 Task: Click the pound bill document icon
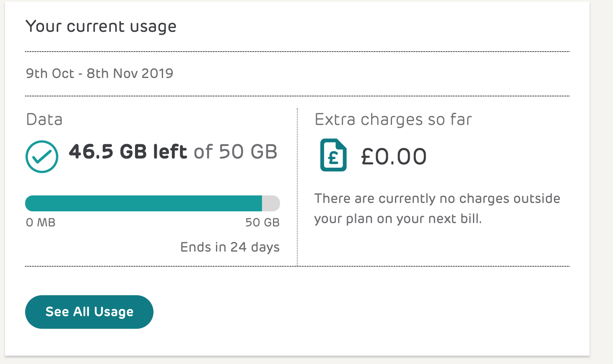coord(333,155)
